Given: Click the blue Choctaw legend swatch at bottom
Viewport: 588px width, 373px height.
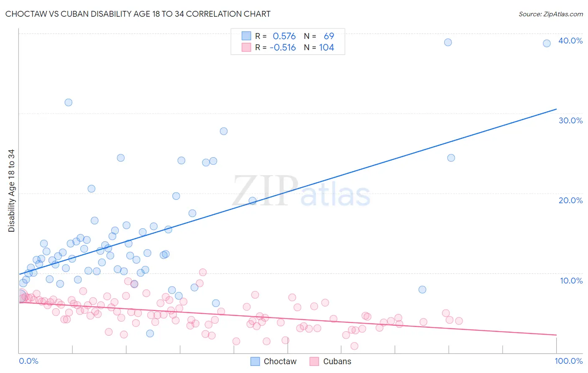Looking at the screenshot, I should point(256,361).
